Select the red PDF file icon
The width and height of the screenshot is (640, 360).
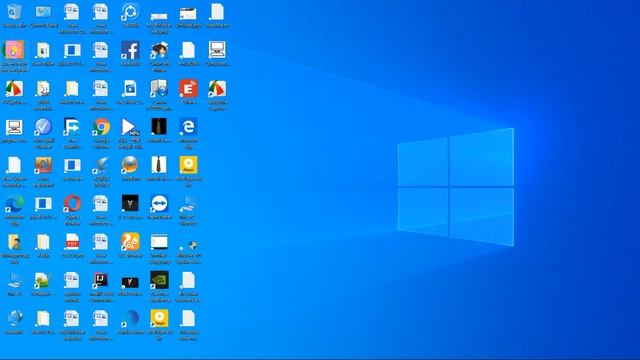pyautogui.click(x=72, y=242)
